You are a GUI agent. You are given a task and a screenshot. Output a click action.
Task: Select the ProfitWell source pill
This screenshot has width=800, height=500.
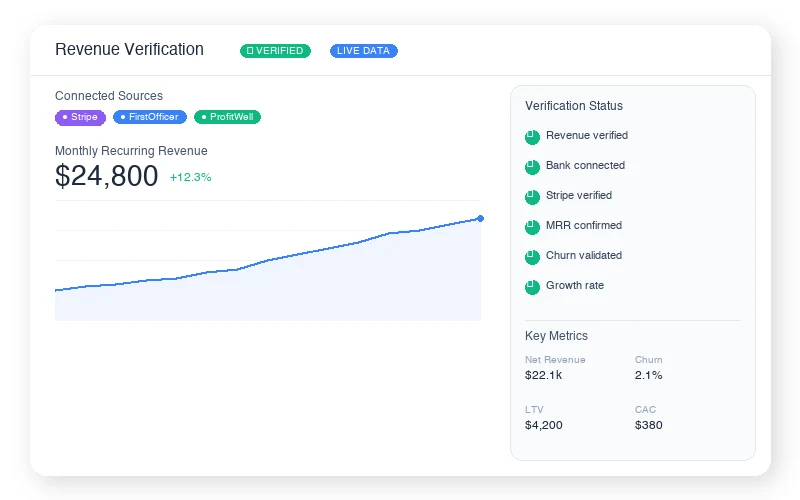(x=227, y=117)
